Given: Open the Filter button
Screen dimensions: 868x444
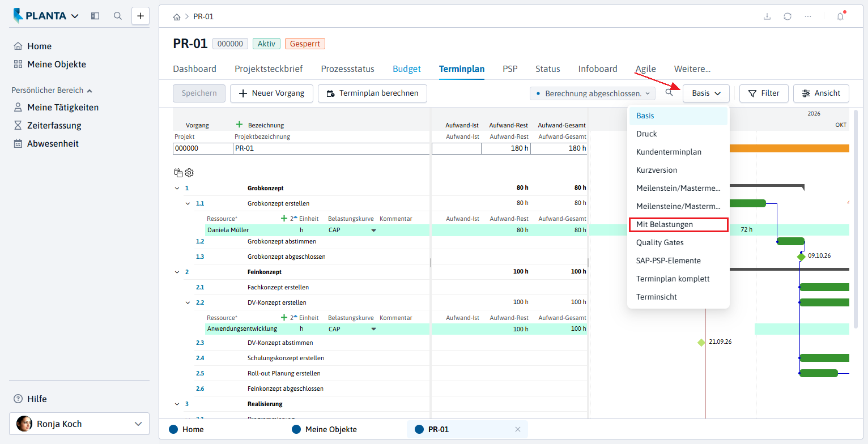Looking at the screenshot, I should (x=764, y=93).
